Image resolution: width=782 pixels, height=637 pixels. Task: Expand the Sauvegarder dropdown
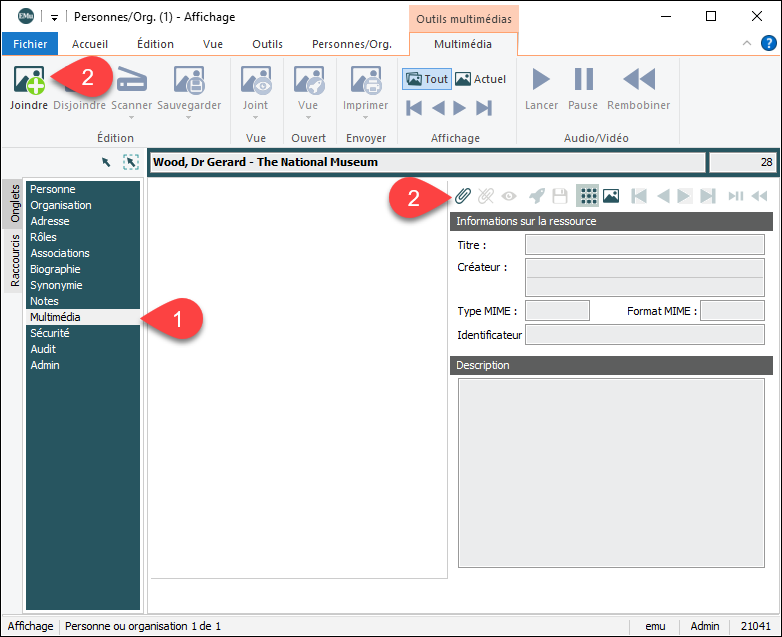tap(188, 117)
